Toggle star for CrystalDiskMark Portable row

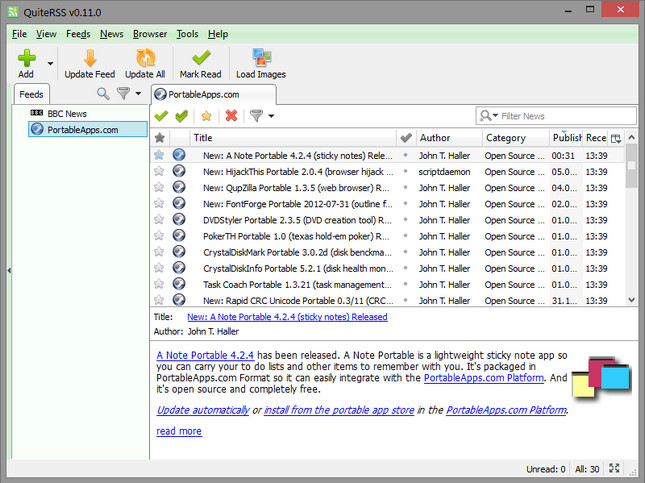coord(159,252)
